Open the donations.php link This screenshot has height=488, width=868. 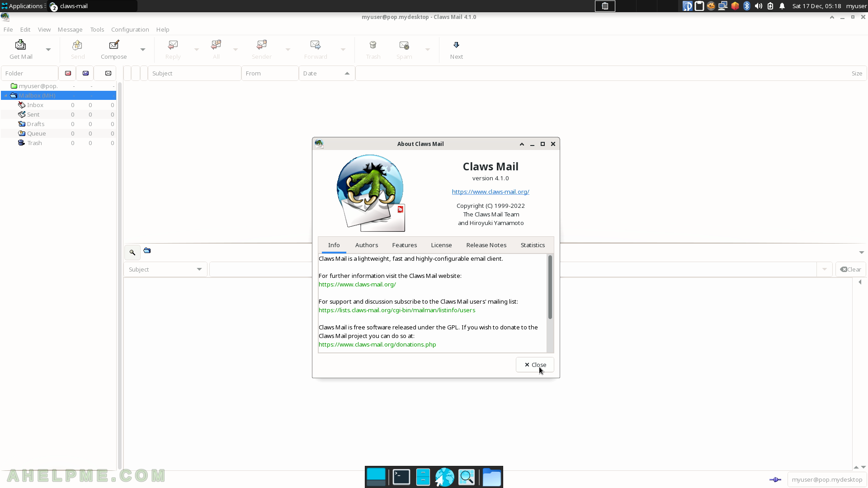pyautogui.click(x=377, y=344)
